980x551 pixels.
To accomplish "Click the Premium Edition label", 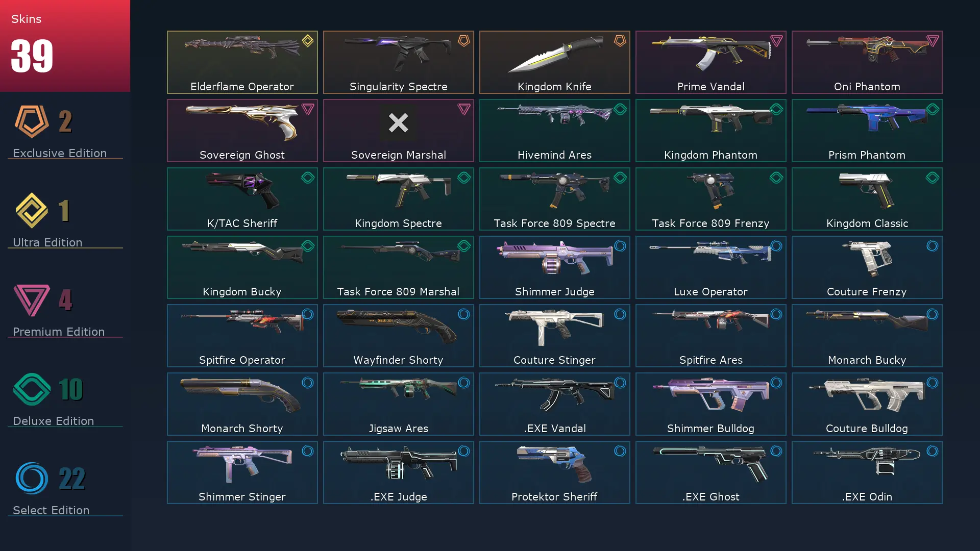I will tap(59, 332).
